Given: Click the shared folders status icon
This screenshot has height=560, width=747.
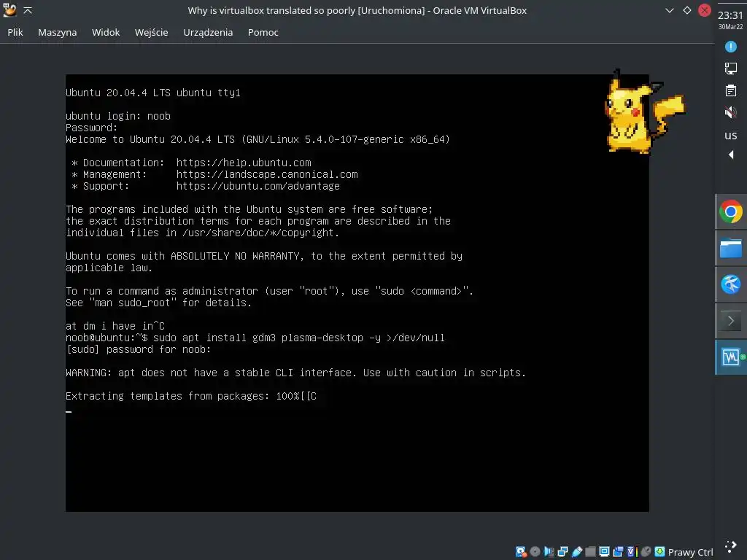Looking at the screenshot, I should tap(590, 552).
